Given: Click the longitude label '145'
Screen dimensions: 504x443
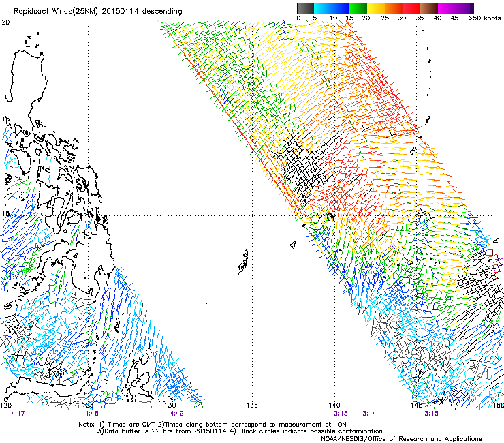Looking at the screenshot, I should click(x=417, y=405).
